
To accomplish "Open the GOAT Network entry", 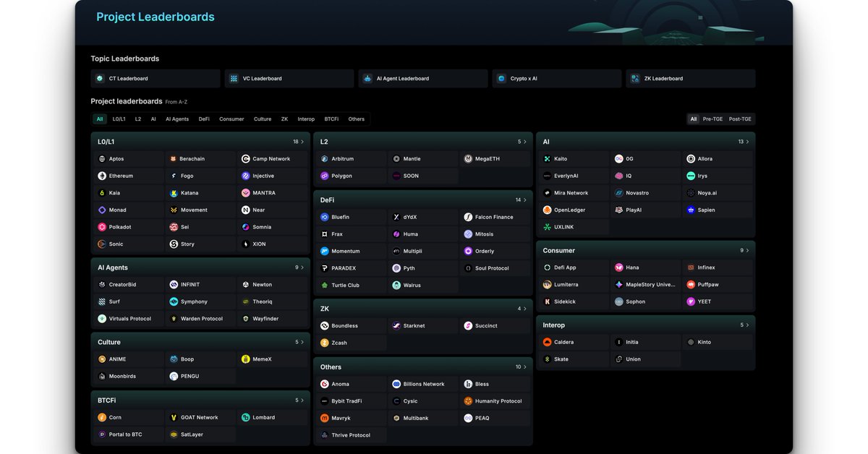I will coord(200,417).
